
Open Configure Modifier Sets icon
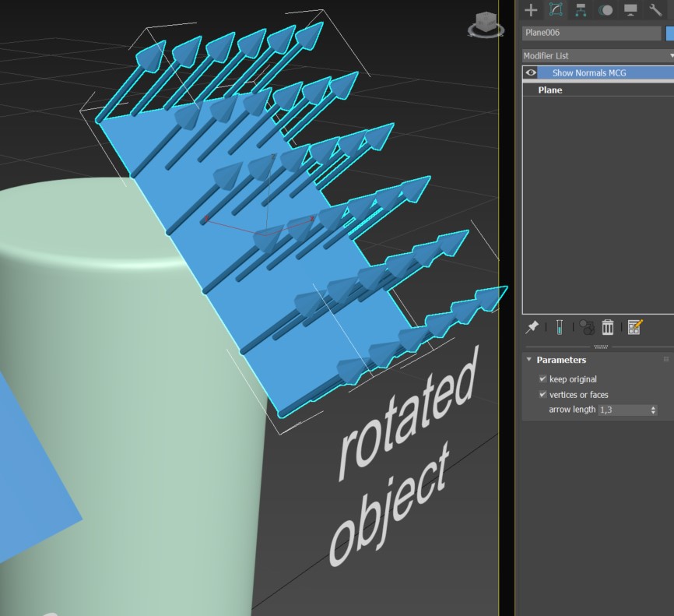[634, 327]
